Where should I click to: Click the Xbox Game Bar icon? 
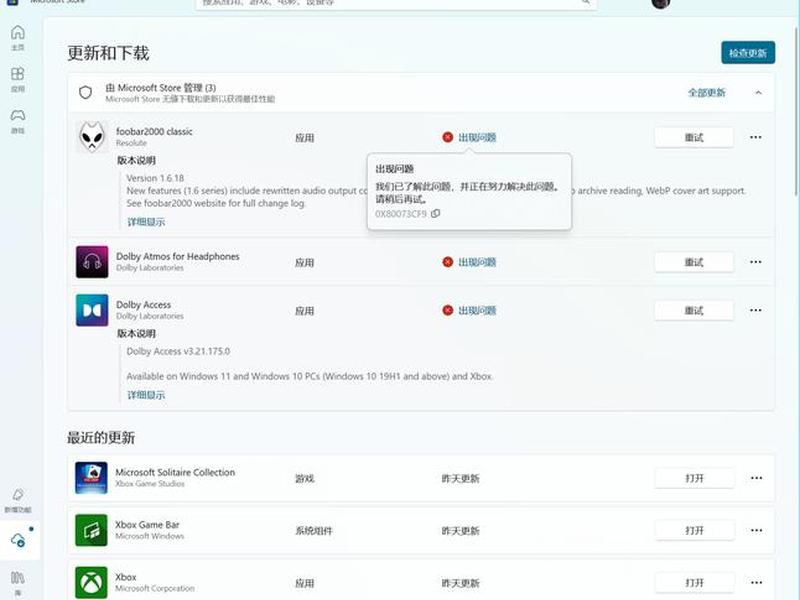pos(91,530)
